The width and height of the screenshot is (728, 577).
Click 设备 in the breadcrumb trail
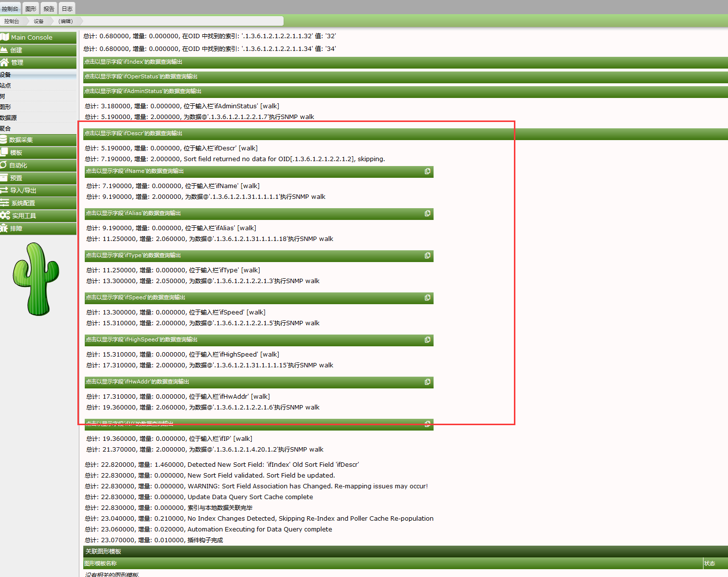(x=39, y=21)
